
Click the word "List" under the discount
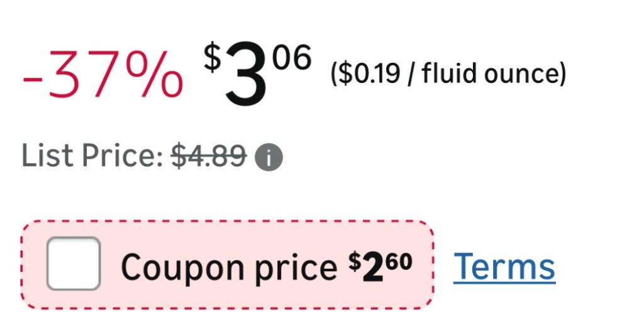[x=44, y=156]
